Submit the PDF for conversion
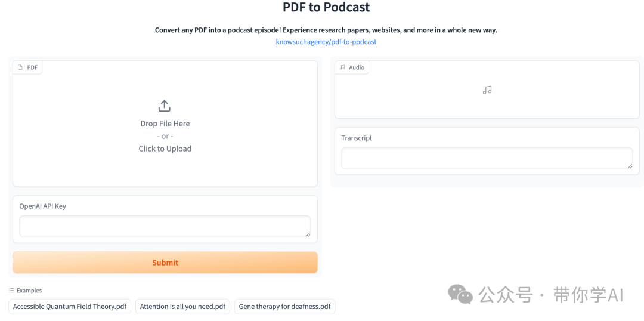 (x=165, y=262)
